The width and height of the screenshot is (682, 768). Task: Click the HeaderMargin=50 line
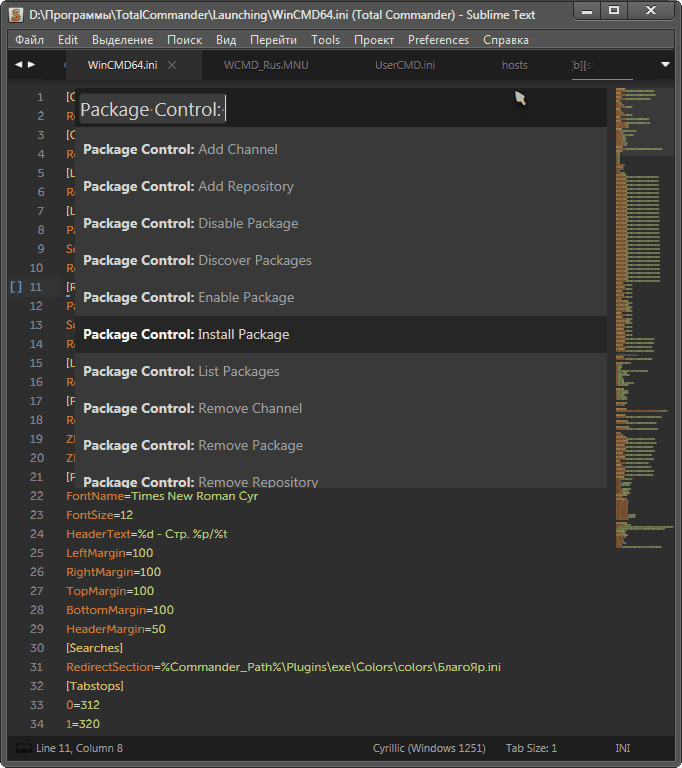116,629
